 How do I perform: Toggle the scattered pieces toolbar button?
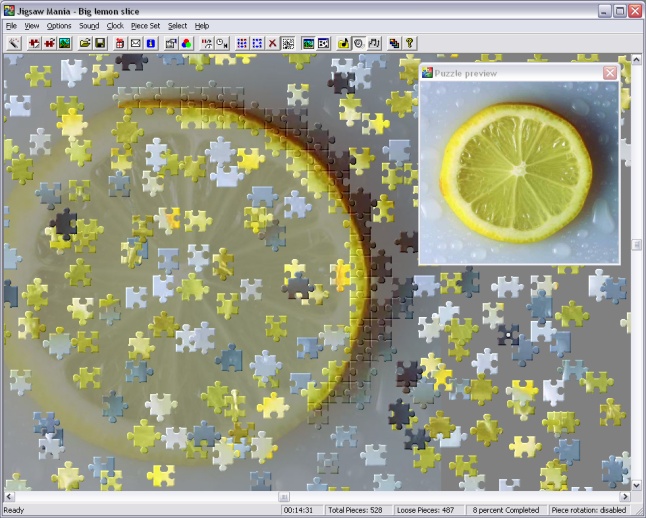(287, 43)
